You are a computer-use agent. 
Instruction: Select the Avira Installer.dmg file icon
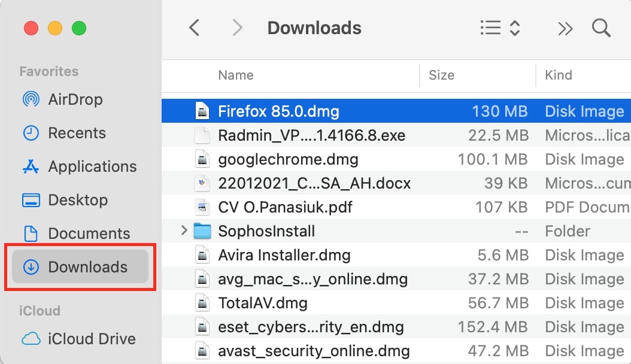202,255
